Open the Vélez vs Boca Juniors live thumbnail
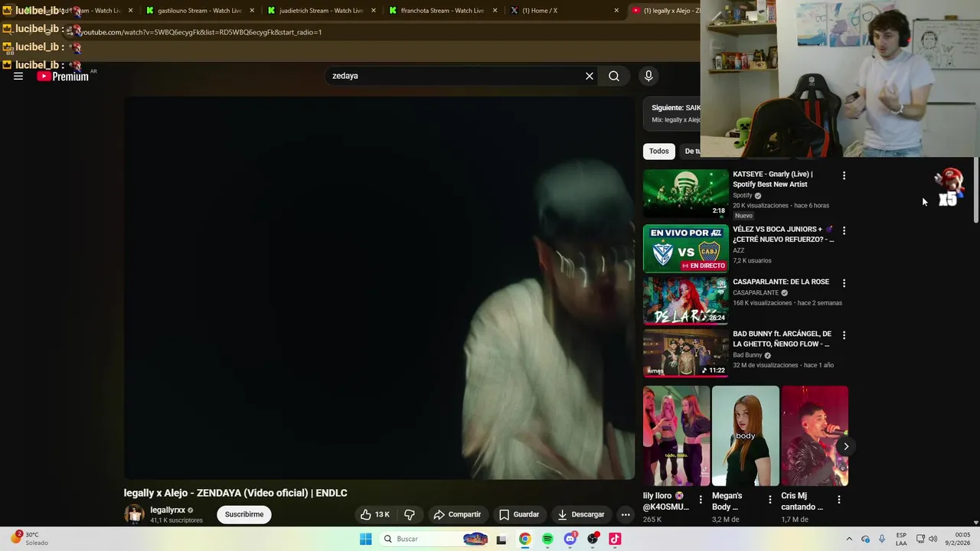980x551 pixels. tap(686, 248)
